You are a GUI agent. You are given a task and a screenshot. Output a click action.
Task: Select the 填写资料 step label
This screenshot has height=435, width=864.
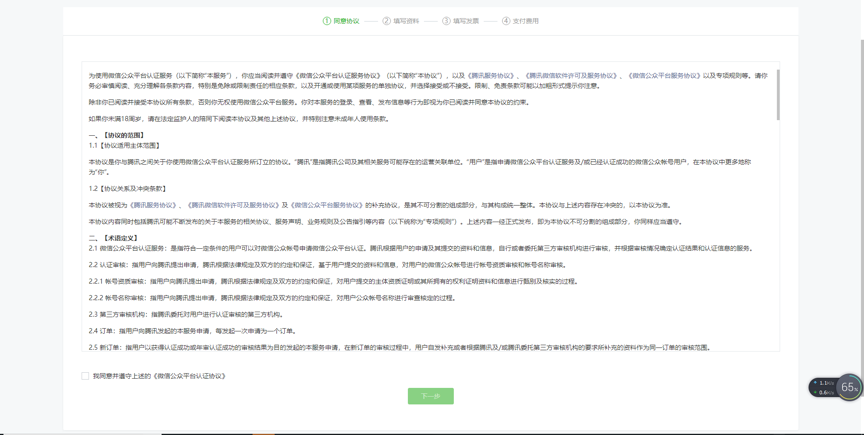406,21
